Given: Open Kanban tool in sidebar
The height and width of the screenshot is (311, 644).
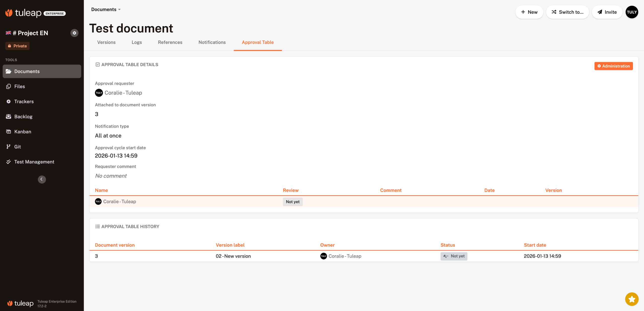Looking at the screenshot, I should click(x=23, y=132).
